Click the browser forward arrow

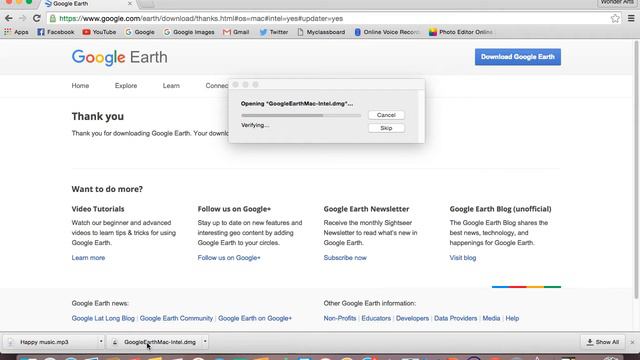(22, 18)
